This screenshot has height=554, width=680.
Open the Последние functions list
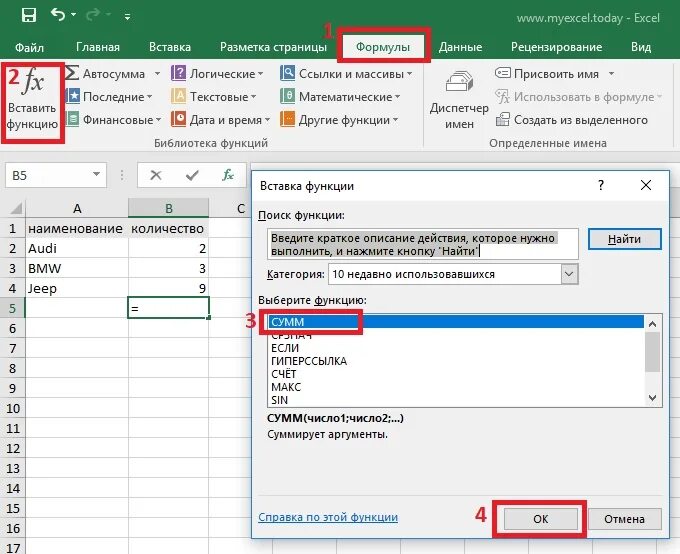pos(109,96)
